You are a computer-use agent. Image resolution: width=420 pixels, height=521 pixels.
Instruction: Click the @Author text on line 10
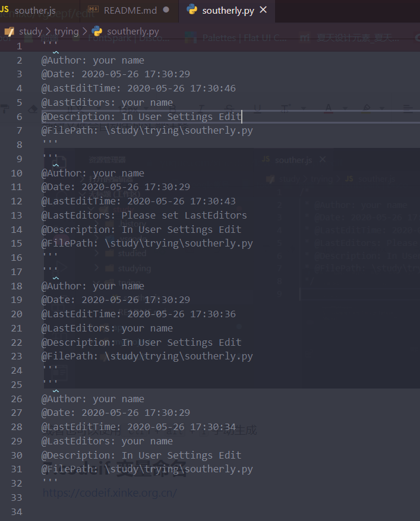pyautogui.click(x=93, y=173)
